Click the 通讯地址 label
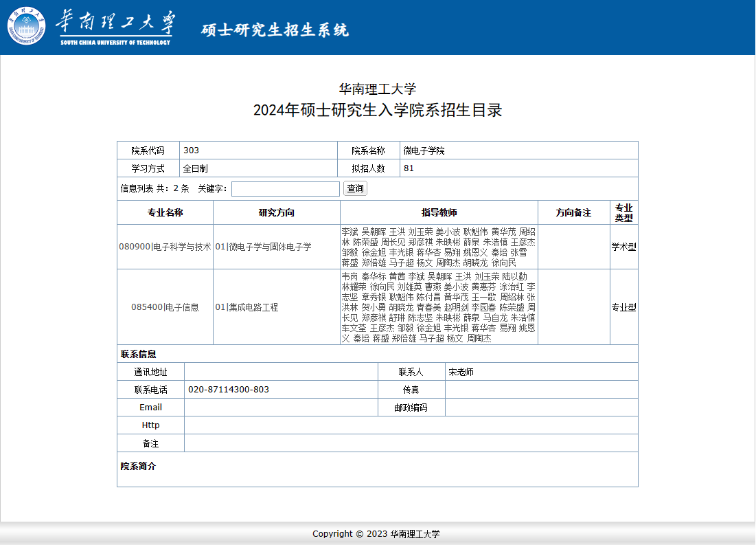Viewport: 756px width, 545px height. [150, 372]
